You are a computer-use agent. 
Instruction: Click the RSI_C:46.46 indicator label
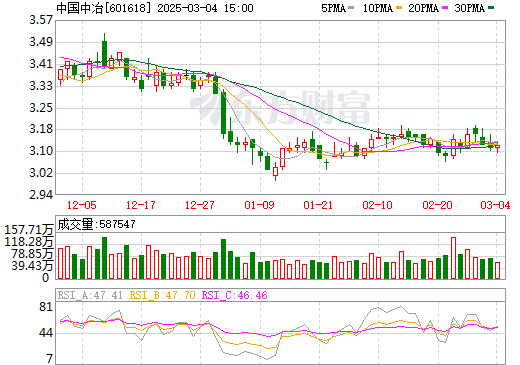[235, 295]
